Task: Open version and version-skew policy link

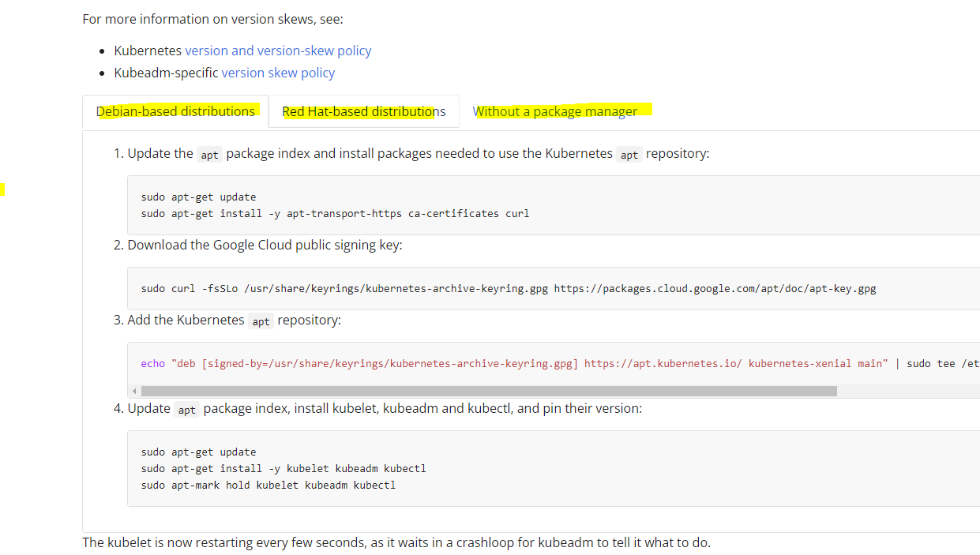Action: 278,51
